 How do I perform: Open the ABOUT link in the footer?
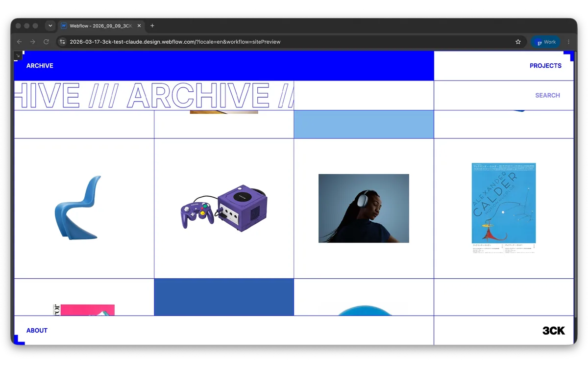(x=37, y=331)
